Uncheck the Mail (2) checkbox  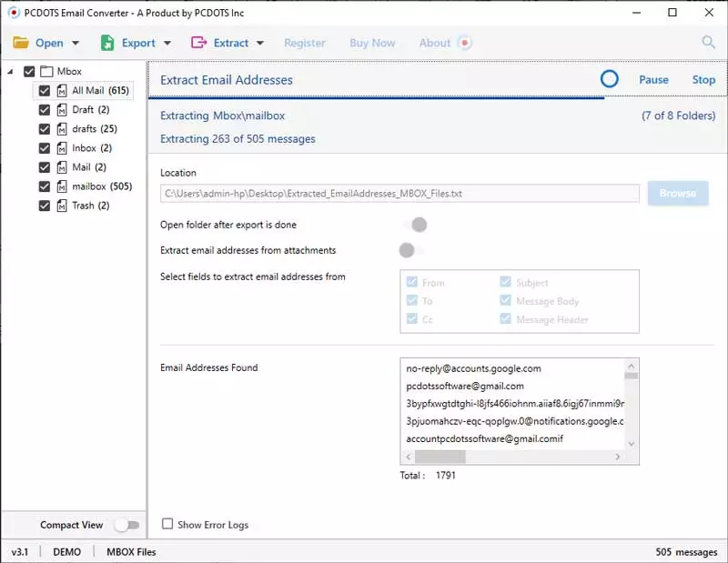point(44,167)
